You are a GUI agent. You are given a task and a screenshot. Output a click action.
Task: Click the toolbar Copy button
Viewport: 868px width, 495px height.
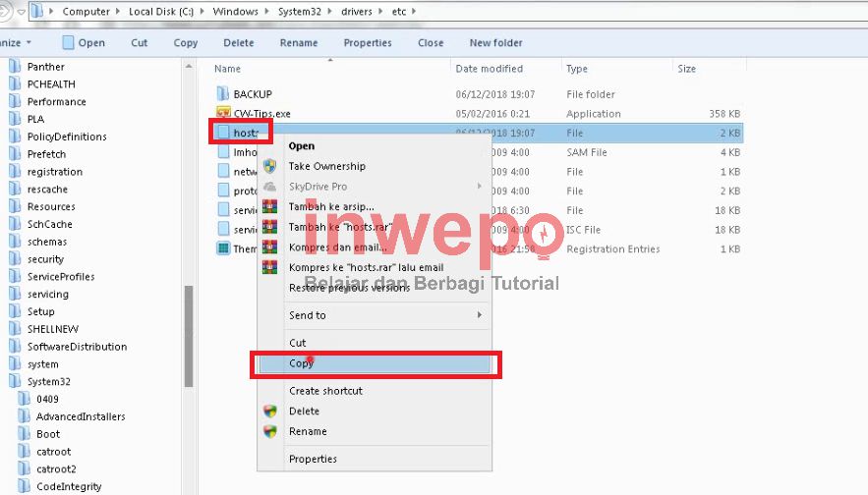click(x=186, y=42)
